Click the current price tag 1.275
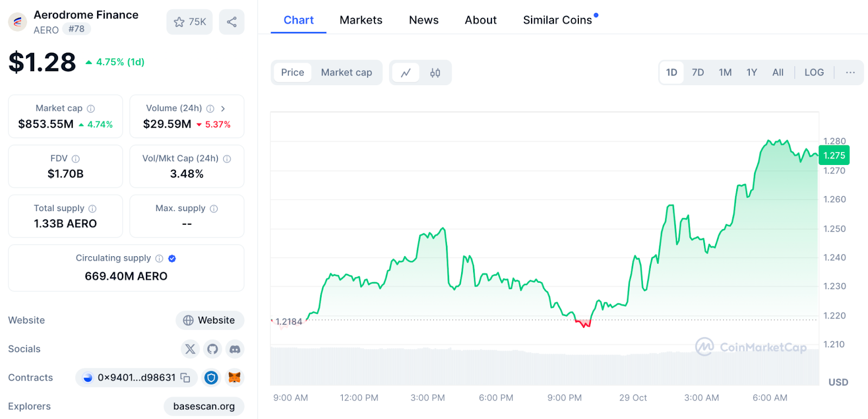868x419 pixels. [x=834, y=156]
